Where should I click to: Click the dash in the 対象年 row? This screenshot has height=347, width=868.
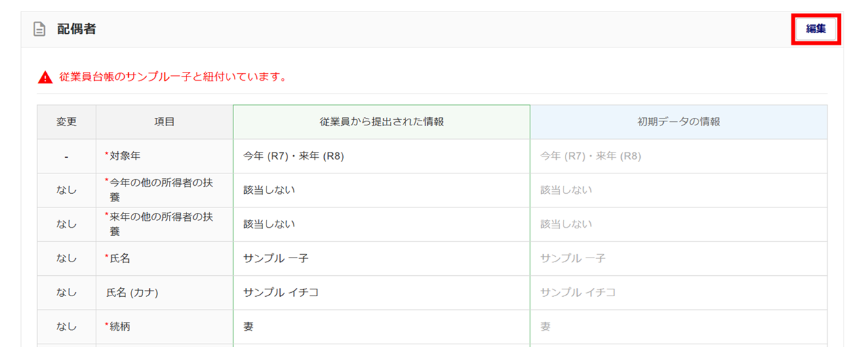[x=66, y=156]
